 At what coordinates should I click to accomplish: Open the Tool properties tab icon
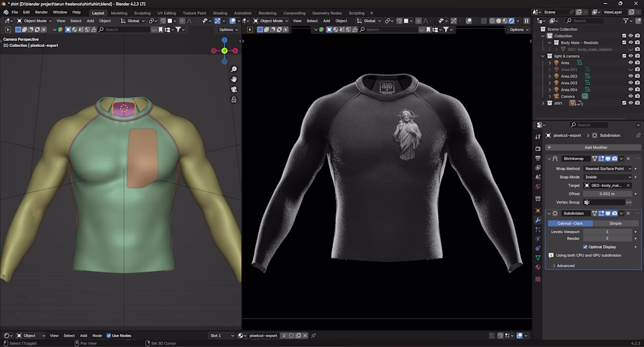point(538,137)
